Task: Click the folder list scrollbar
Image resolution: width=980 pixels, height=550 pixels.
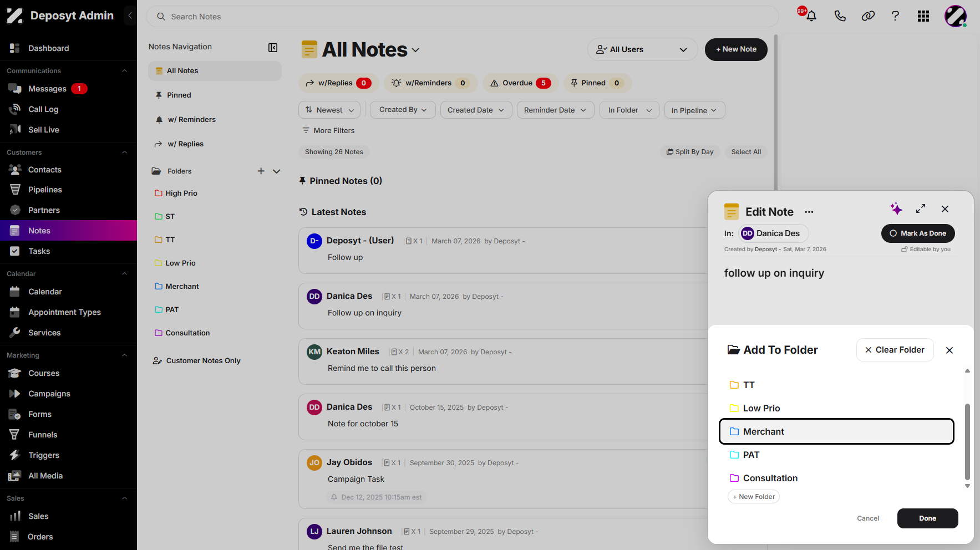Action: coord(967,442)
